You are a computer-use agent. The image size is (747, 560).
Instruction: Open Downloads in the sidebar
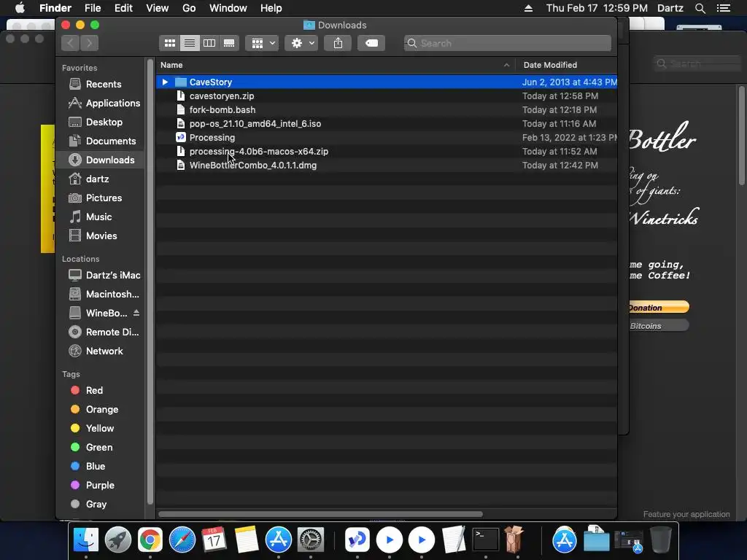[101, 160]
